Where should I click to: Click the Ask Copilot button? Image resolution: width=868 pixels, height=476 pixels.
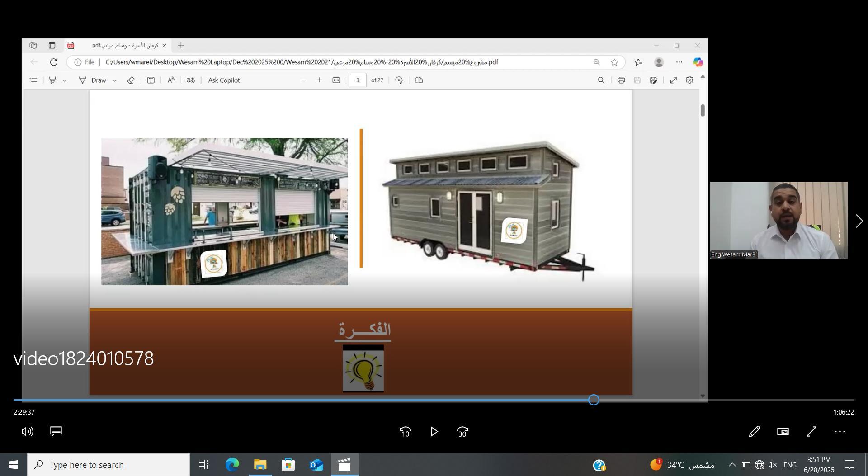[x=224, y=80]
